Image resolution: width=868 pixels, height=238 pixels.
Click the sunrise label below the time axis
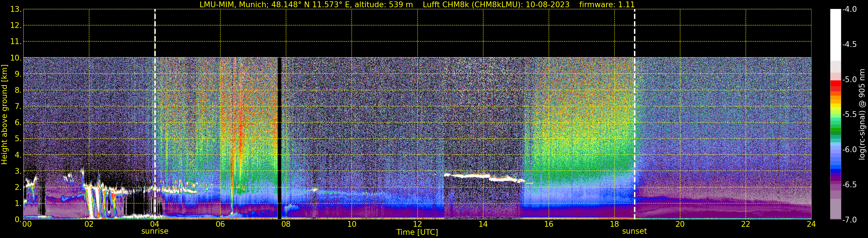(155, 231)
